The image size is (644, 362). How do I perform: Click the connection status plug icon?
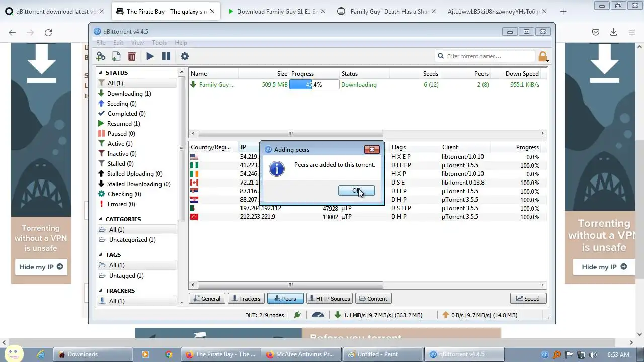[297, 315]
